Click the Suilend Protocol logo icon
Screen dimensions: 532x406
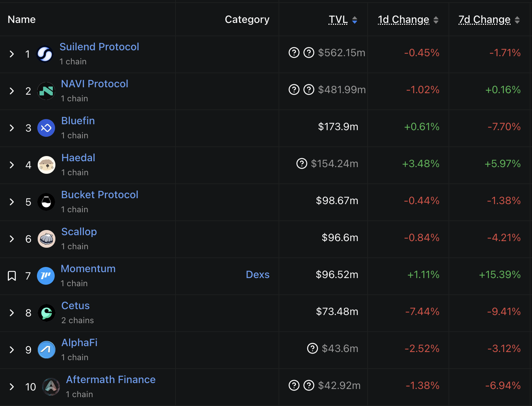(x=45, y=54)
